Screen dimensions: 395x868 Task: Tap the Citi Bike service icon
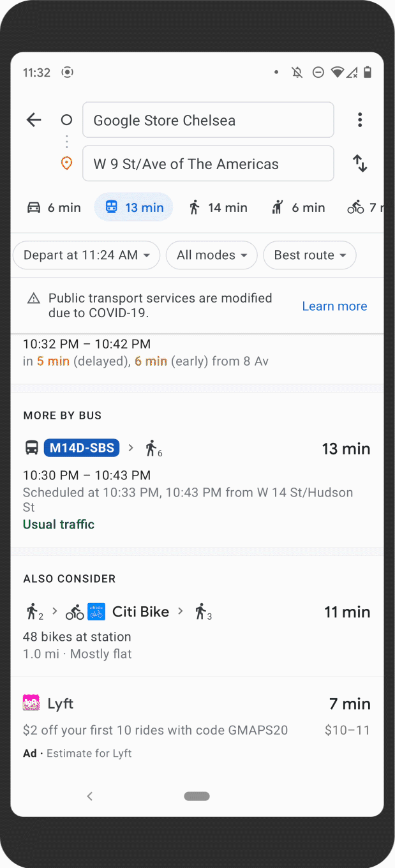(x=96, y=611)
